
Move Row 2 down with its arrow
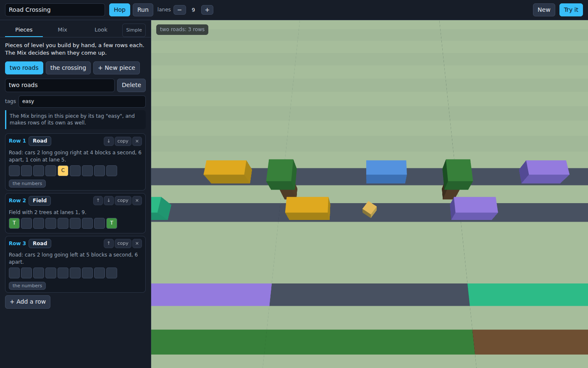click(x=108, y=201)
